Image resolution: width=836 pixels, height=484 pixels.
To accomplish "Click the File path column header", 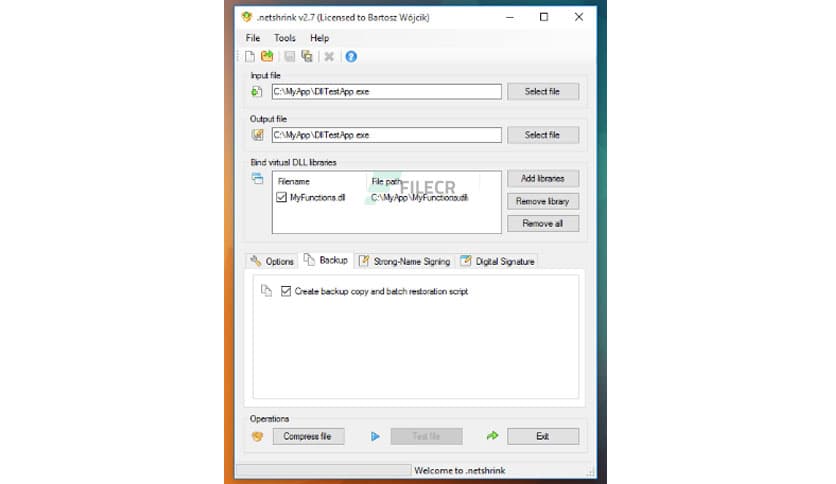I will [x=386, y=182].
